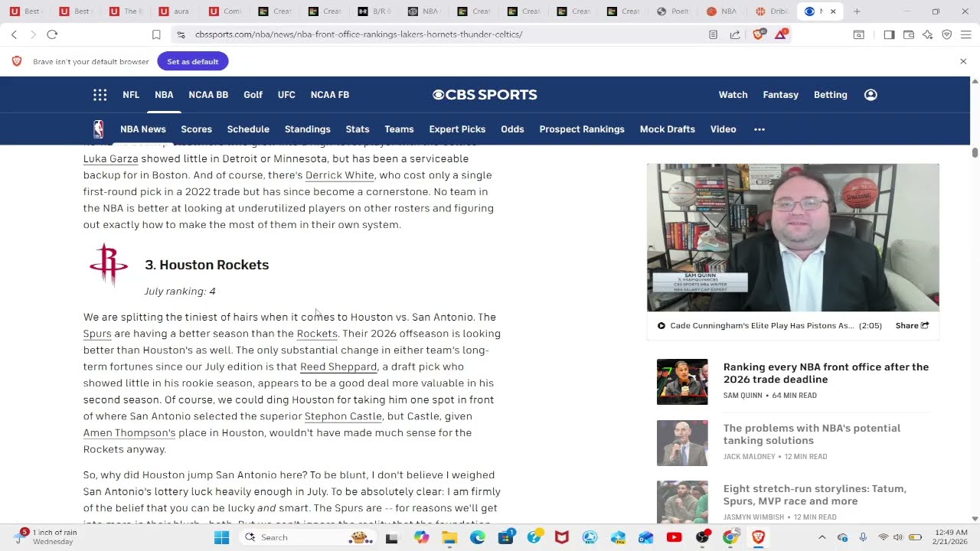Switch to the Dribbble browser tab
The image size is (980, 551).
point(770,11)
